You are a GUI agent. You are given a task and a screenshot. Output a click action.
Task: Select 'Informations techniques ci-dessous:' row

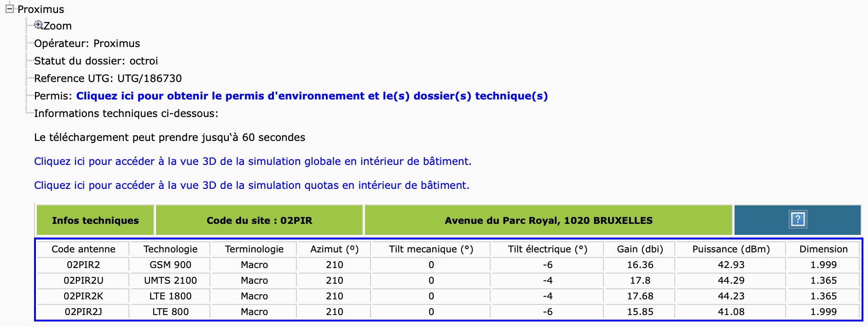126,113
